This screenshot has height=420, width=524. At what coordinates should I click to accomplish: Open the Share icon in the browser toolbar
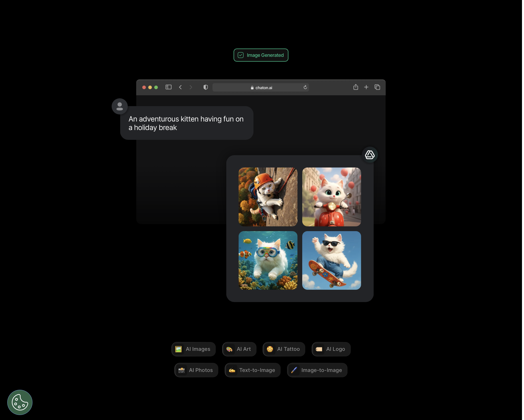(x=356, y=87)
